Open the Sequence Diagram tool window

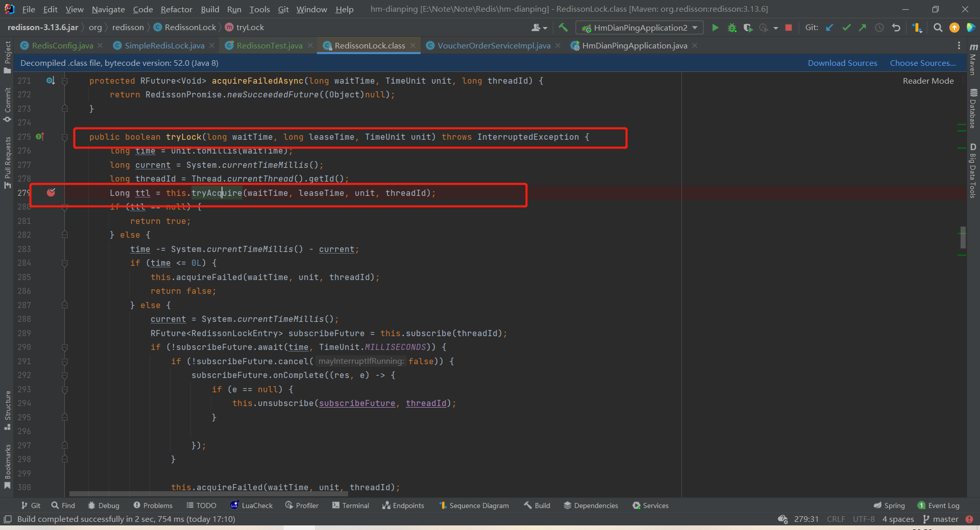click(474, 506)
